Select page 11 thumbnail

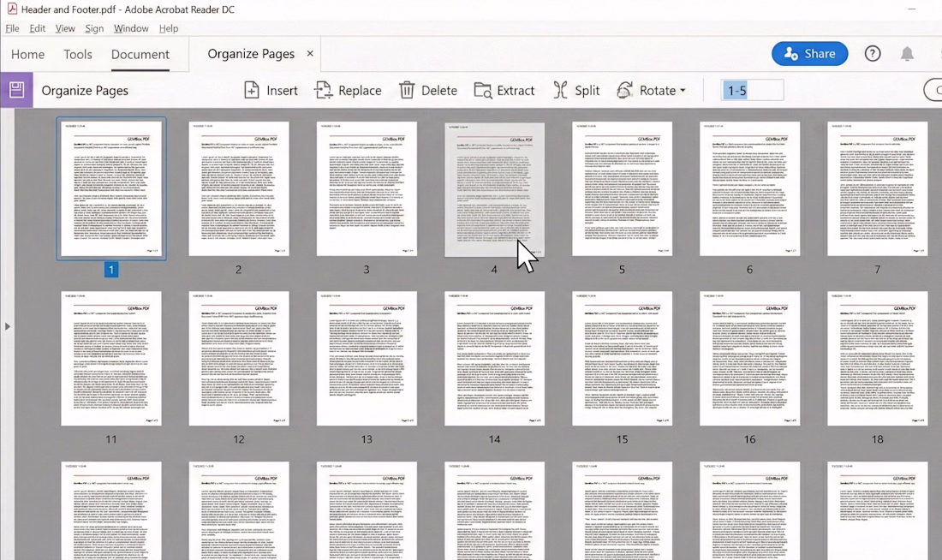point(111,359)
